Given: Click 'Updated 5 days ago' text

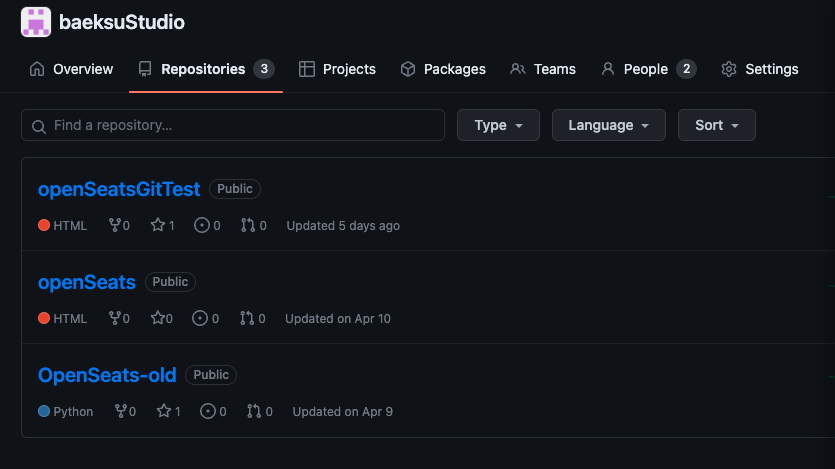Looking at the screenshot, I should 343,226.
